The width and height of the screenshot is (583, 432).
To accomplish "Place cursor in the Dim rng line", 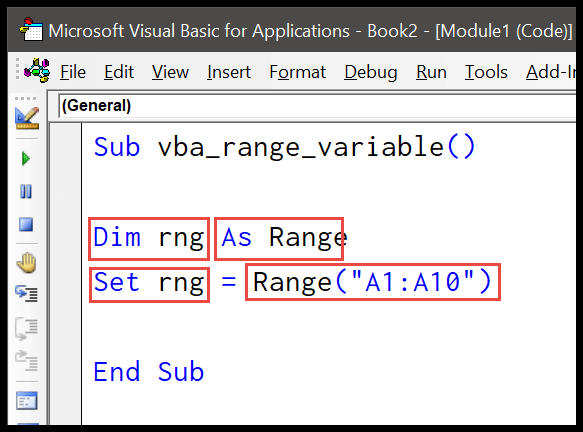I will pos(220,237).
